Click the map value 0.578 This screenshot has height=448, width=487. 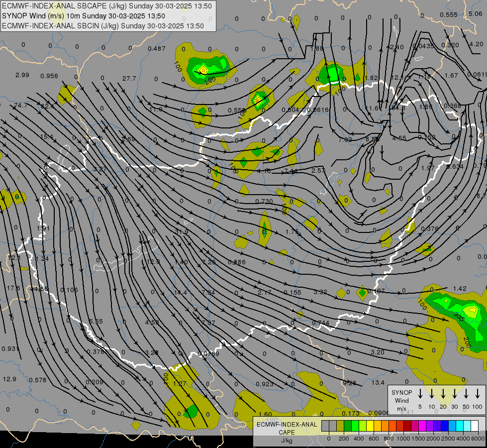point(38,380)
